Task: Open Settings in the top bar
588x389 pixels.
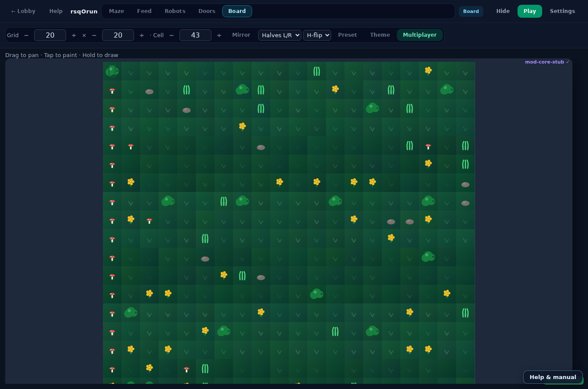Action: [562, 11]
